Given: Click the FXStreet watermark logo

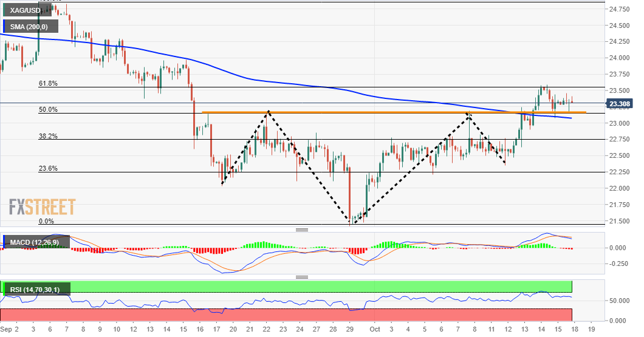Looking at the screenshot, I should [43, 207].
